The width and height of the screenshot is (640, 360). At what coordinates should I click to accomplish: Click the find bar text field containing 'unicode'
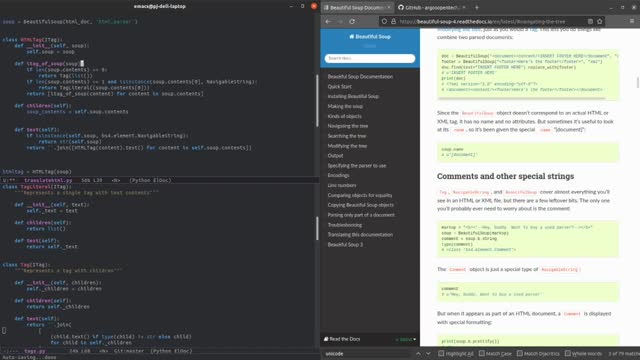[367, 353]
